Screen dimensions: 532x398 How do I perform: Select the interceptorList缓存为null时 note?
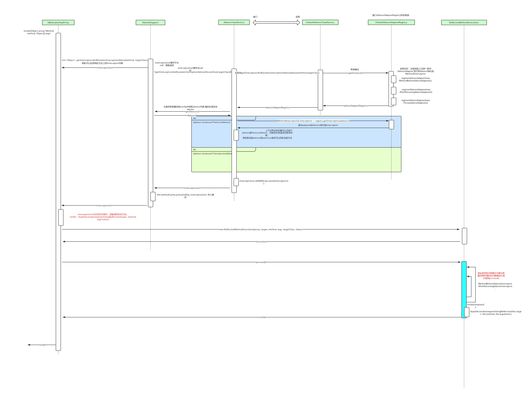coord(190,69)
